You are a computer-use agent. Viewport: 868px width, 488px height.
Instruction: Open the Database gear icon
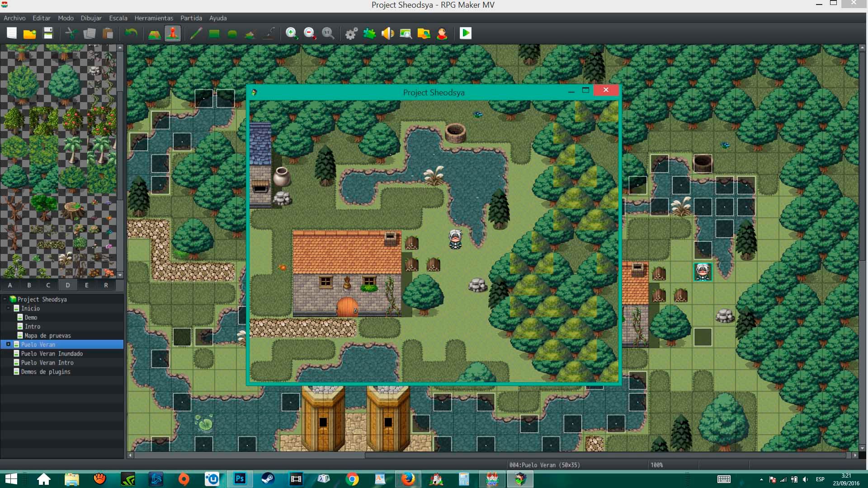[x=351, y=33]
